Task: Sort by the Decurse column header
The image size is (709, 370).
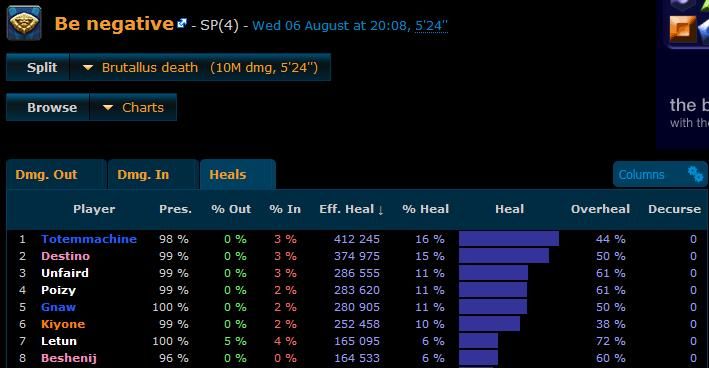Action: click(x=674, y=209)
